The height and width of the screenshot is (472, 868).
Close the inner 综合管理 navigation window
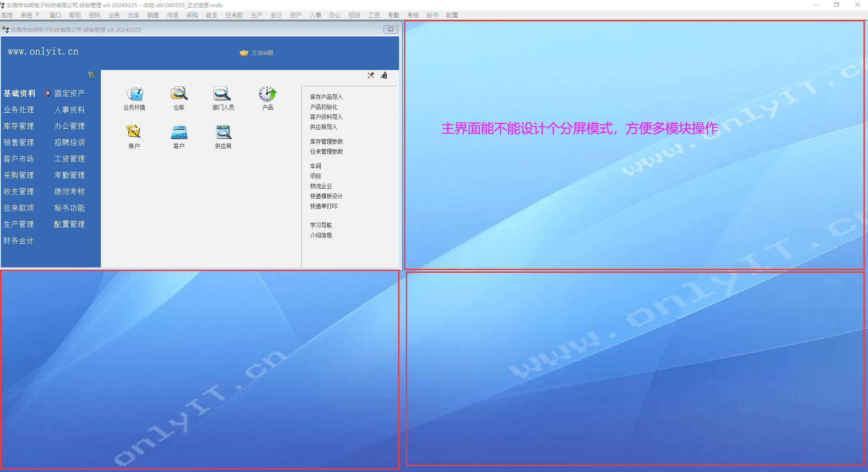click(390, 30)
